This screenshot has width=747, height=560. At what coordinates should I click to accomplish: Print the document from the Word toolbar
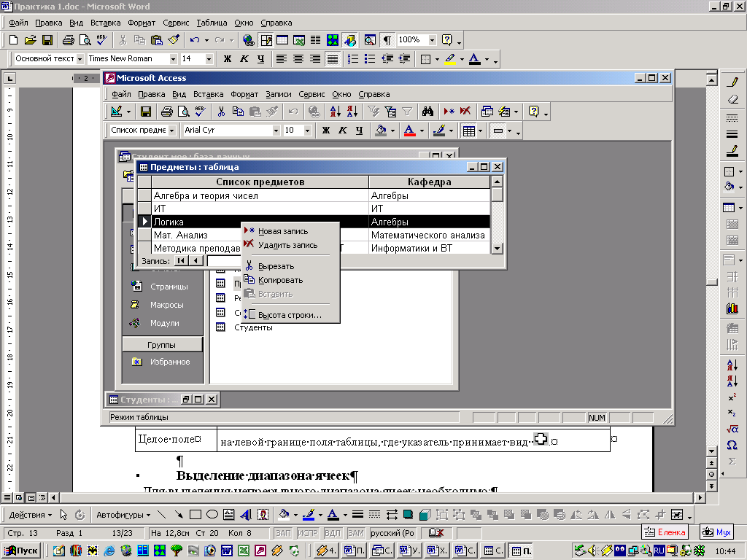(68, 40)
